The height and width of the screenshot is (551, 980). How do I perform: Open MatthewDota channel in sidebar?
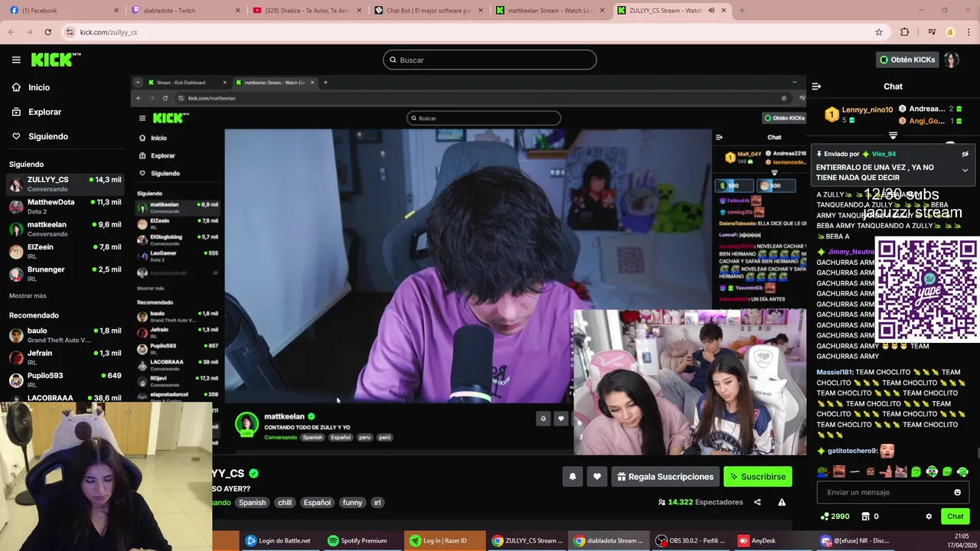click(65, 206)
